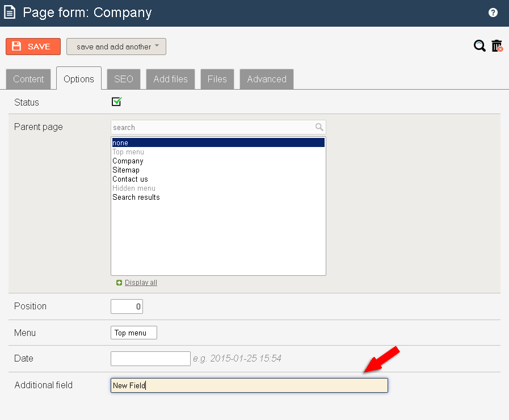Click the green plus icon beside Display all

click(x=119, y=283)
